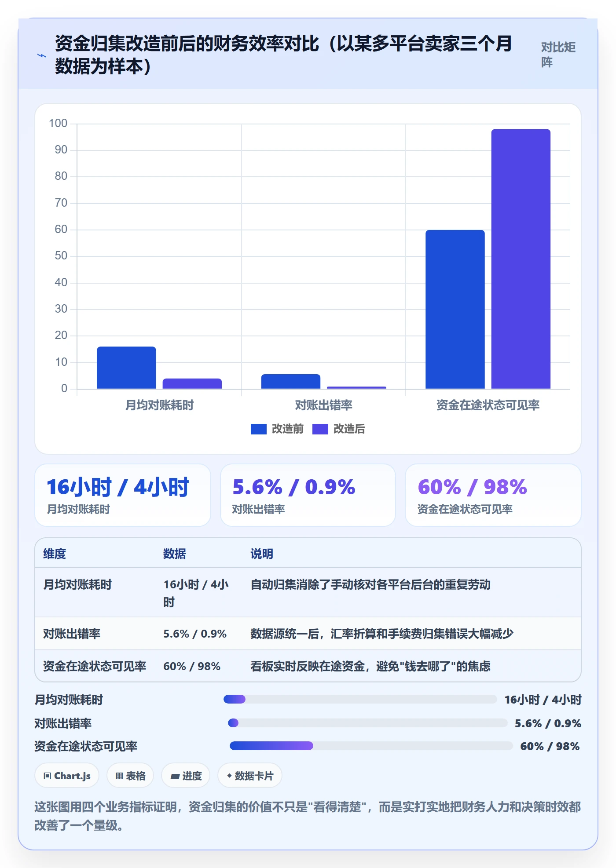Click the progress value 5.6% / 0.9%
Screen dimensions: 616x868
pos(548,723)
